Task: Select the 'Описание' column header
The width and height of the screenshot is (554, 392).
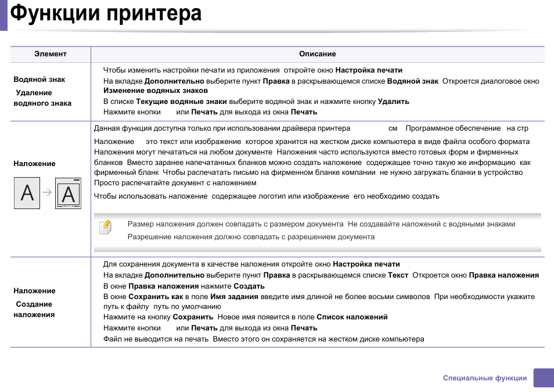Action: pos(318,53)
